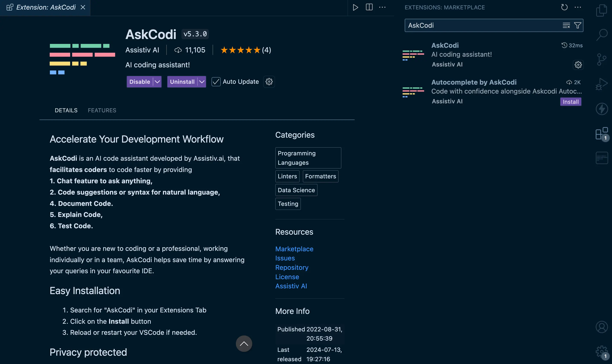Open extensions view More Actions ellipsis
Image resolution: width=612 pixels, height=364 pixels.
[578, 7]
